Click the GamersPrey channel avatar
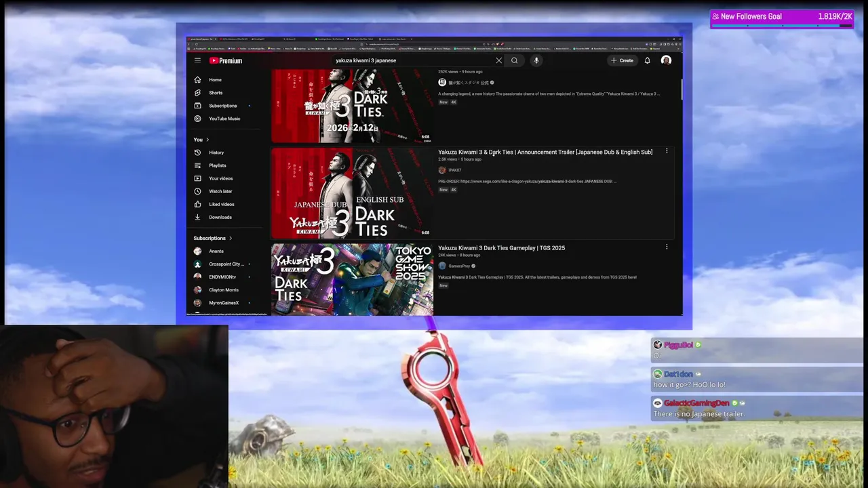The width and height of the screenshot is (868, 488). pyautogui.click(x=442, y=266)
